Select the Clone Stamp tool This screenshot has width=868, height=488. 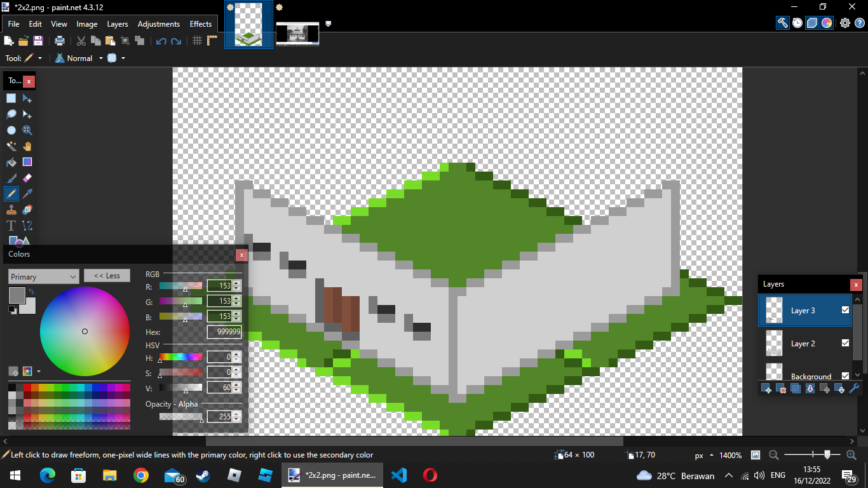tap(11, 210)
